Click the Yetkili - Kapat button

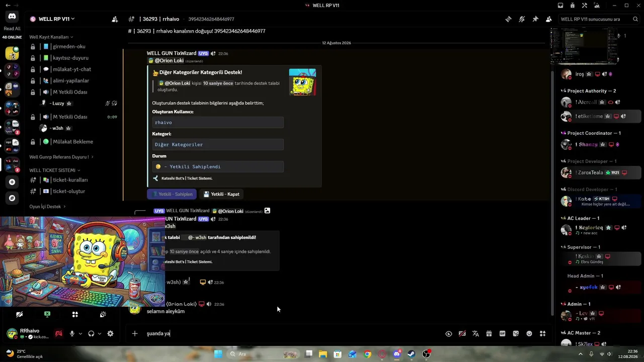[x=221, y=194]
